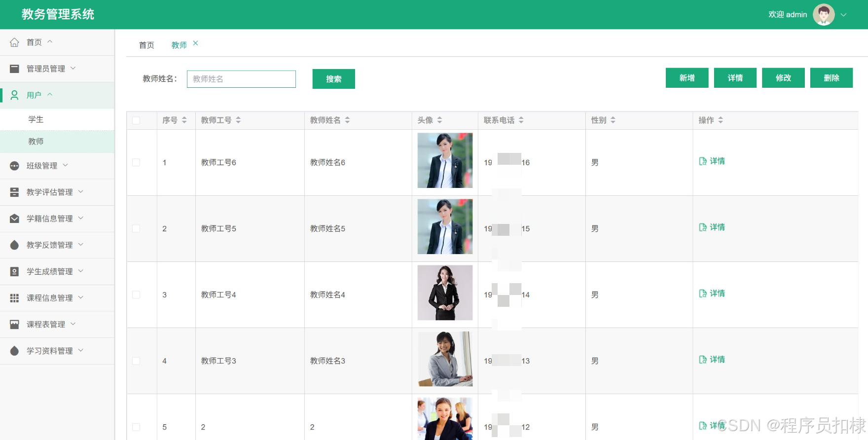Click the 删除 button
Image resolution: width=868 pixels, height=440 pixels.
pos(832,78)
